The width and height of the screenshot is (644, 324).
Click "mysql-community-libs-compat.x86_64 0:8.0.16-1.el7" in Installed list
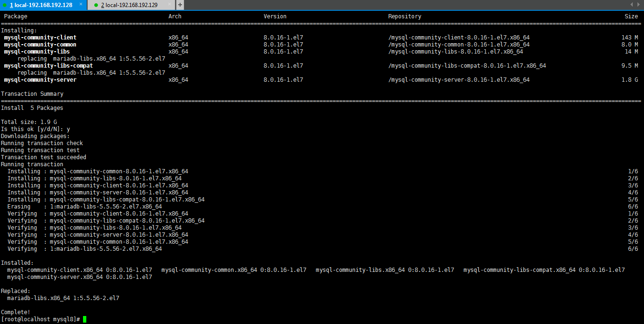pyautogui.click(x=544, y=270)
